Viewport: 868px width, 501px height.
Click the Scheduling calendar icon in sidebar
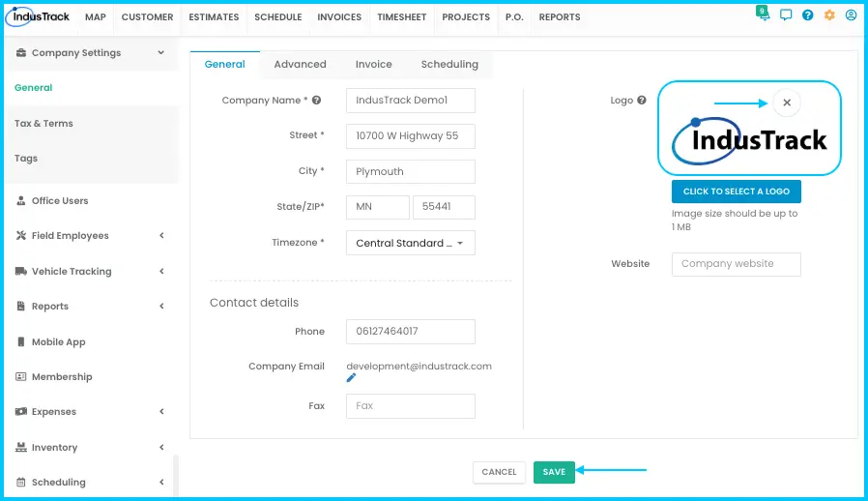(21, 483)
